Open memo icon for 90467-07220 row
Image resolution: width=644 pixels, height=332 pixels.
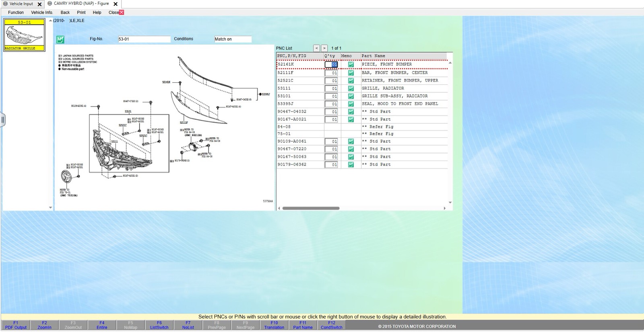(351, 149)
